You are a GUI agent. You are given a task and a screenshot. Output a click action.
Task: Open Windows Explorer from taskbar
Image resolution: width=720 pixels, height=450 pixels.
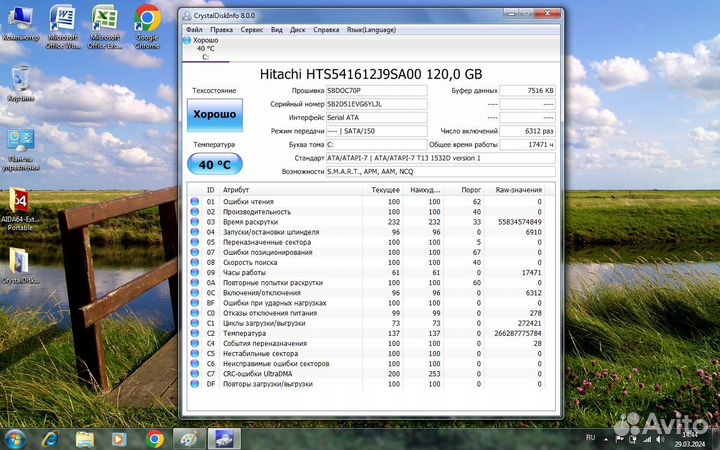point(84,439)
